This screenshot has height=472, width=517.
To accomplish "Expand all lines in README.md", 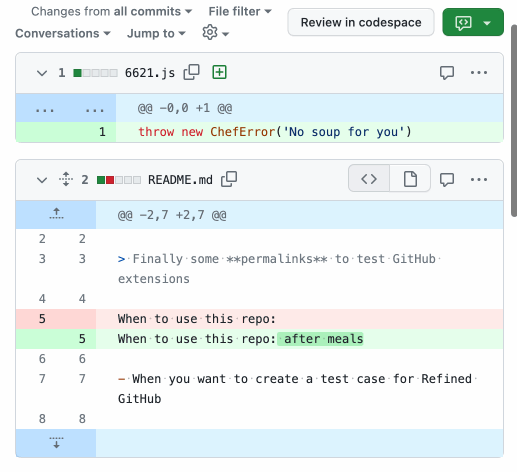I will click(66, 179).
